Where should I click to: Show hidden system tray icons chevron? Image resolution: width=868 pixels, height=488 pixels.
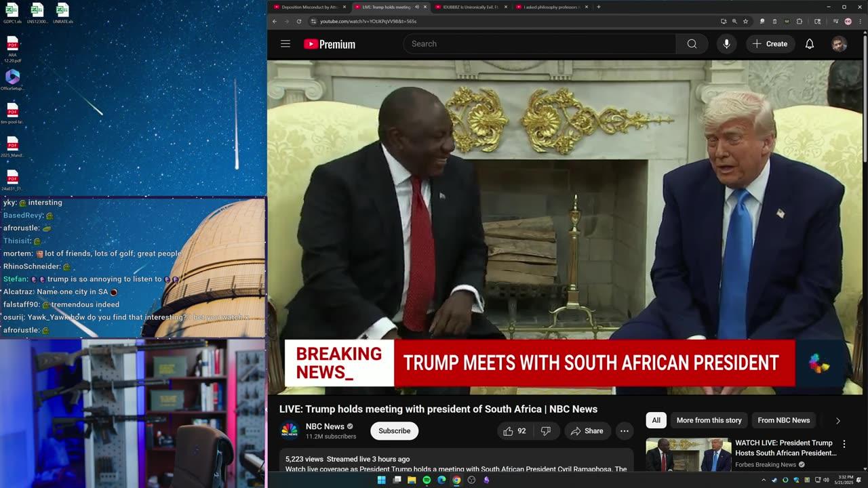[x=764, y=480]
